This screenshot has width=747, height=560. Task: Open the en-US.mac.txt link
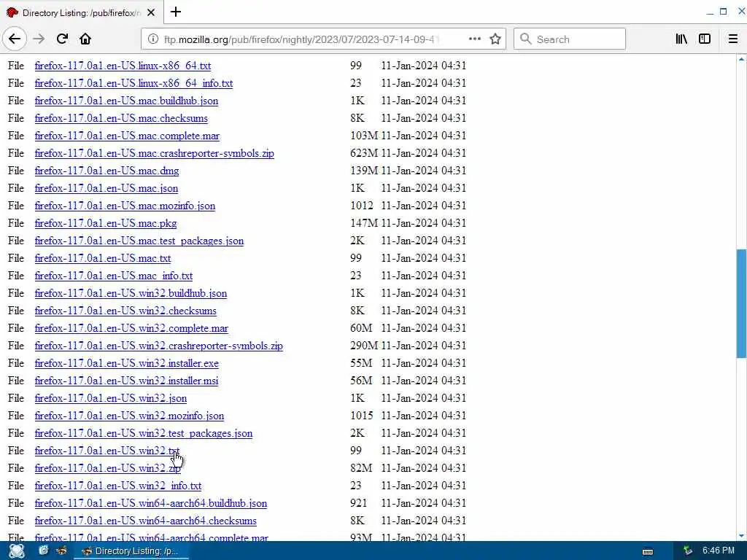[x=102, y=259]
